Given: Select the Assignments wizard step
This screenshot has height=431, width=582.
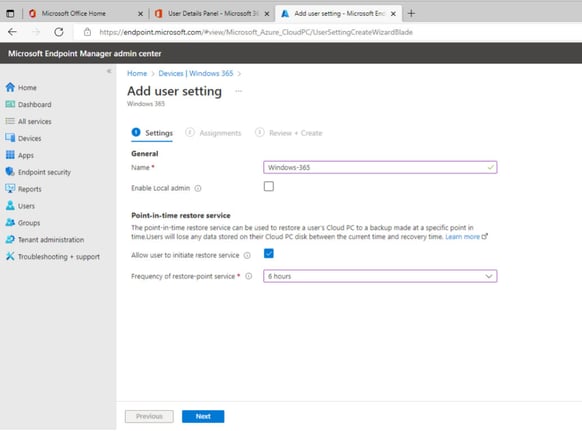Looking at the screenshot, I should point(213,133).
